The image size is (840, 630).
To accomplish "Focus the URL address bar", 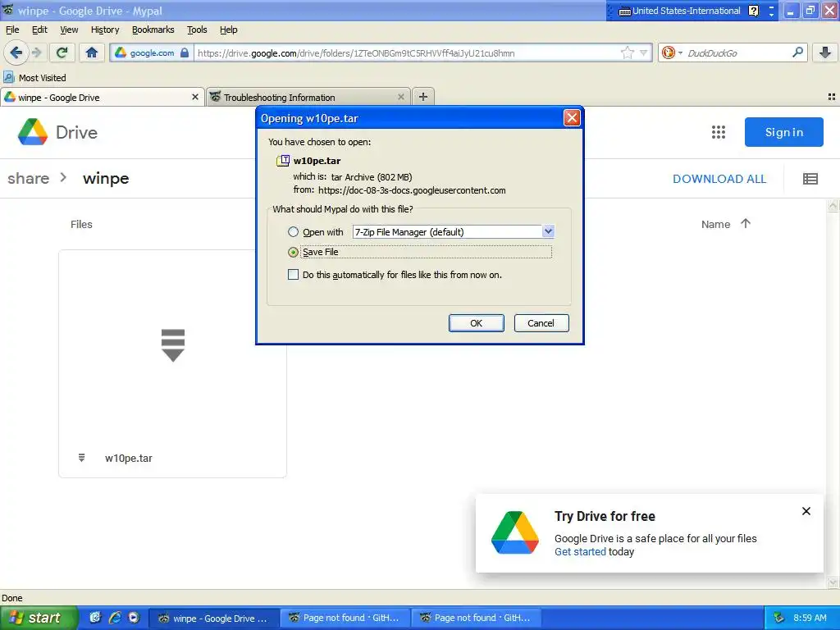I will tap(407, 52).
